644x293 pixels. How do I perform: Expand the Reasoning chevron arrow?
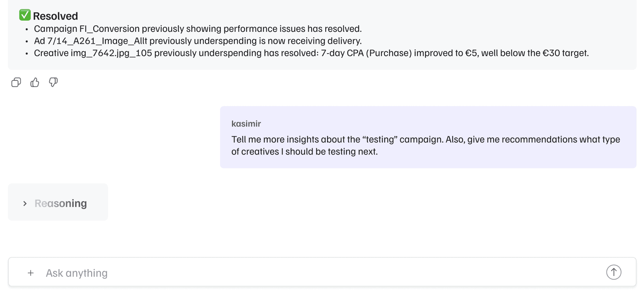(x=25, y=204)
